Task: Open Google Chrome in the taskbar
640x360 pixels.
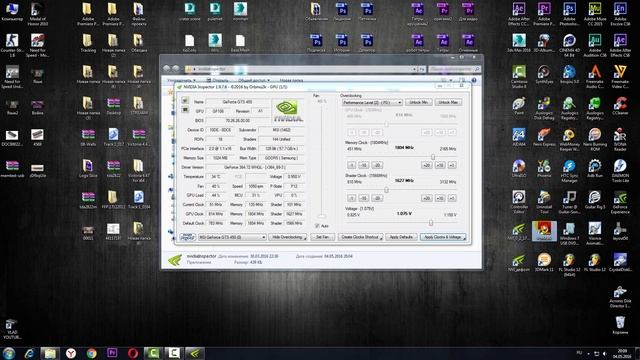Action: (x=91, y=353)
